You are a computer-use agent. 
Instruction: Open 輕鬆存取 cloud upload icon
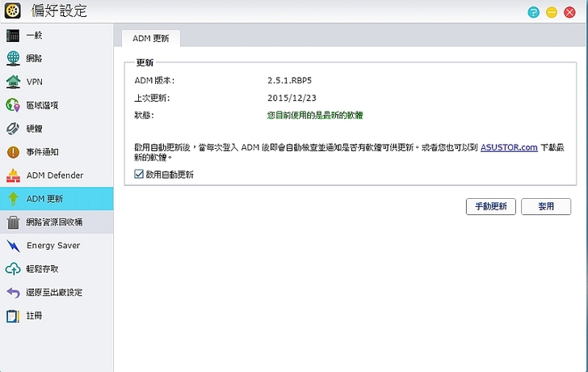pos(13,268)
